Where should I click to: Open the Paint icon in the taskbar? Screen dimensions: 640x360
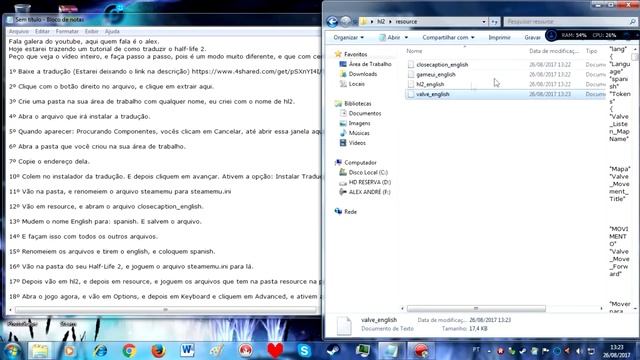(217, 351)
